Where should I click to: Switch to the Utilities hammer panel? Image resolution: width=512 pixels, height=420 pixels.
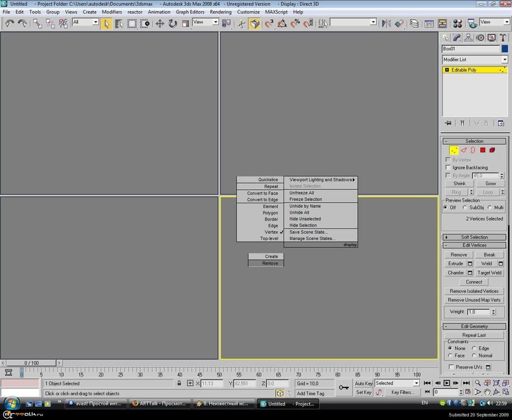[502, 38]
